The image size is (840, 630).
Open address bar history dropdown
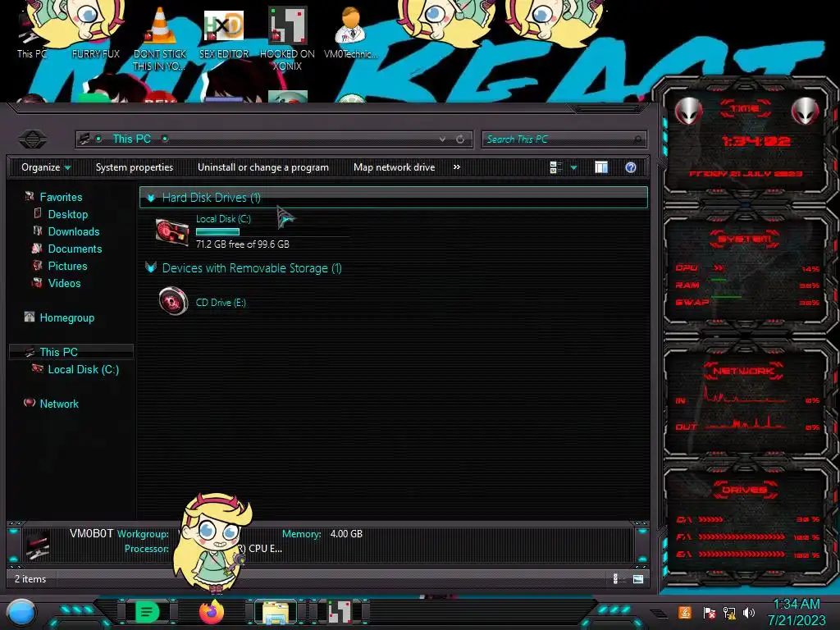442,139
